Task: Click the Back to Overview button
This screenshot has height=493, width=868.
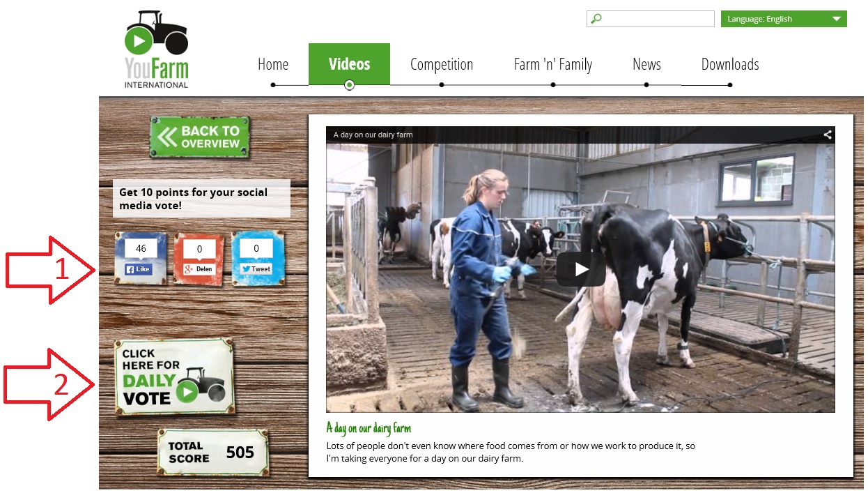Action: [x=199, y=137]
